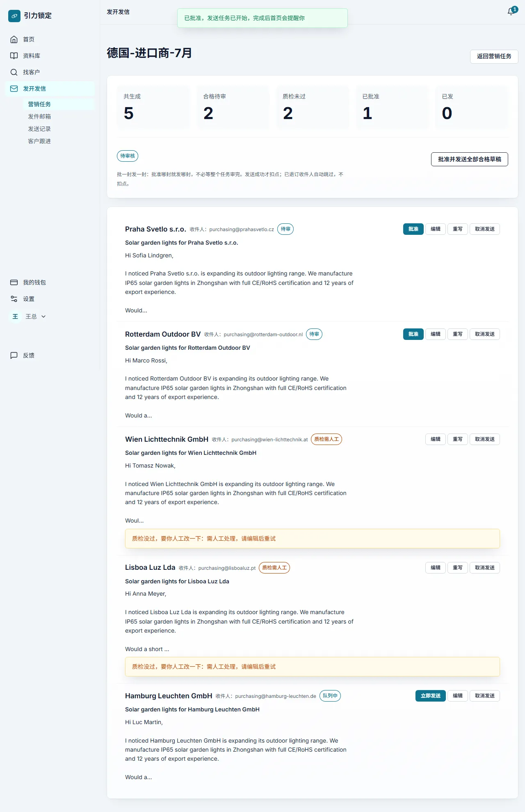Click the 找客户 search icon
The height and width of the screenshot is (812, 525).
pos(14,72)
